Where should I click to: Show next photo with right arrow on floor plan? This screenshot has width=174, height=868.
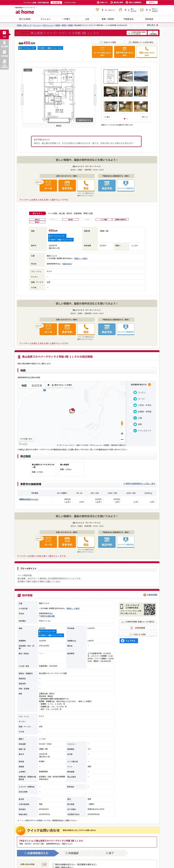coord(95,95)
